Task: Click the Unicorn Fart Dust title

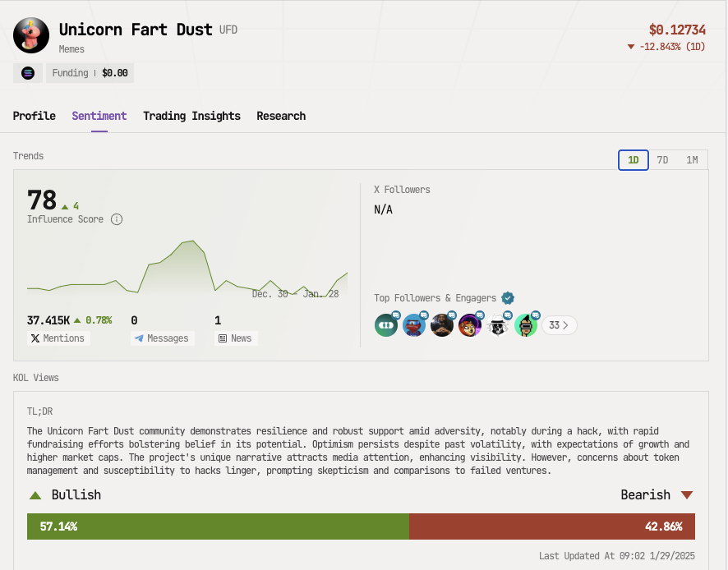Action: (136, 30)
